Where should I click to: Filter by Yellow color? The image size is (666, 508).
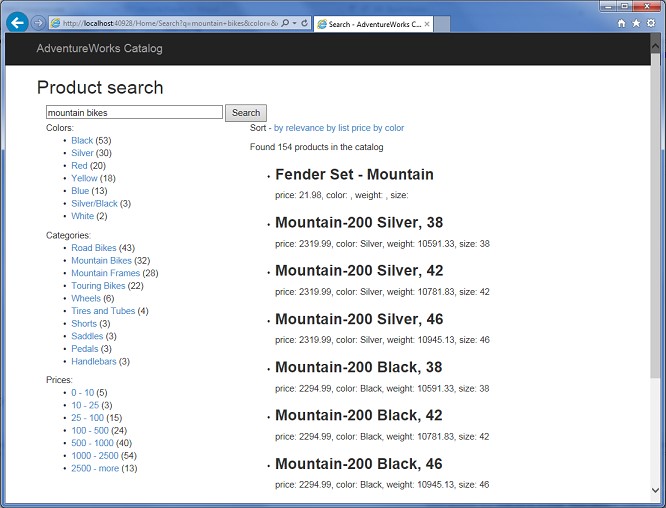pos(85,178)
